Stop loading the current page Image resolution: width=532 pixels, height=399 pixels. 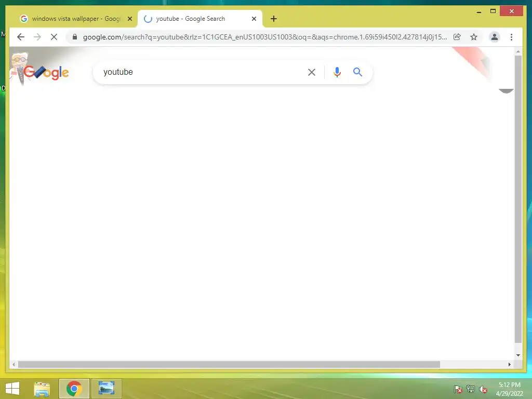point(54,37)
